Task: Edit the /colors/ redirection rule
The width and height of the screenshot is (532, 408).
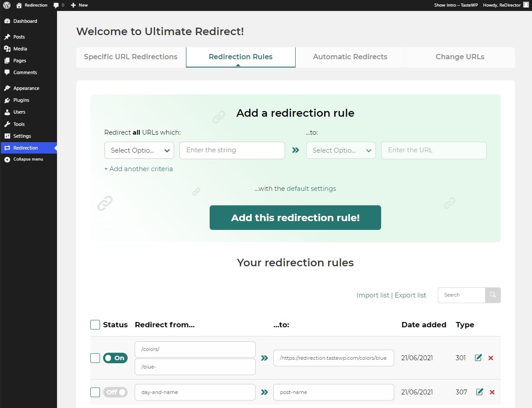Action: point(478,358)
